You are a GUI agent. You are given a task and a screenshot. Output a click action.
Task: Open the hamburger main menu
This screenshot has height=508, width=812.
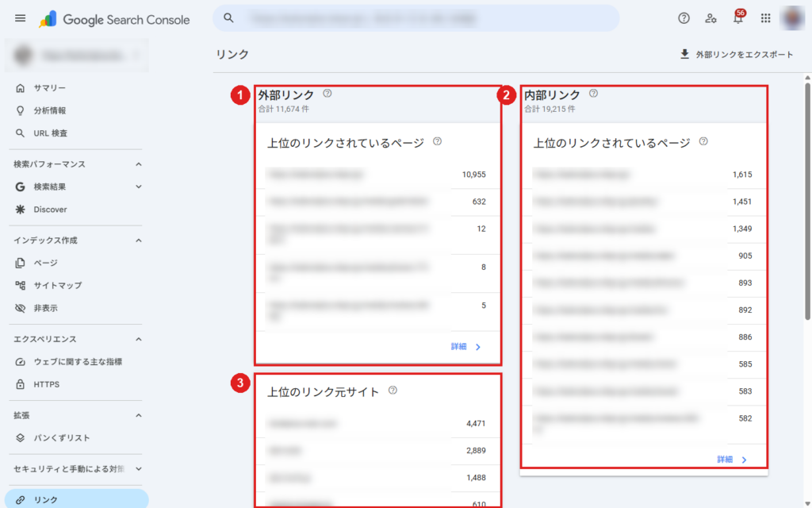click(x=20, y=19)
